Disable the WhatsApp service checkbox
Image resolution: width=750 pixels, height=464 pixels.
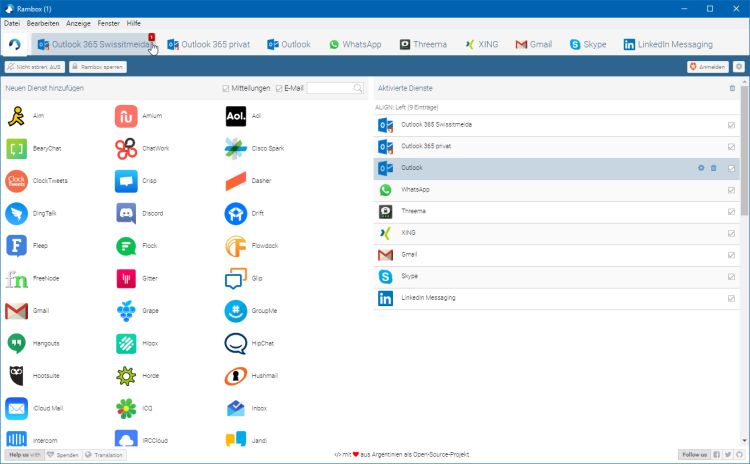[x=731, y=190]
